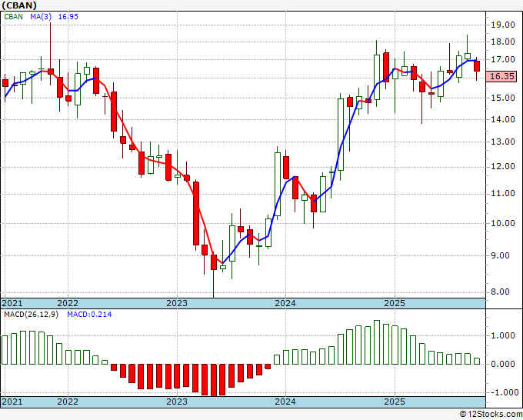
Task: Click the blue MACD:0.214 value label
Action: tap(88, 314)
